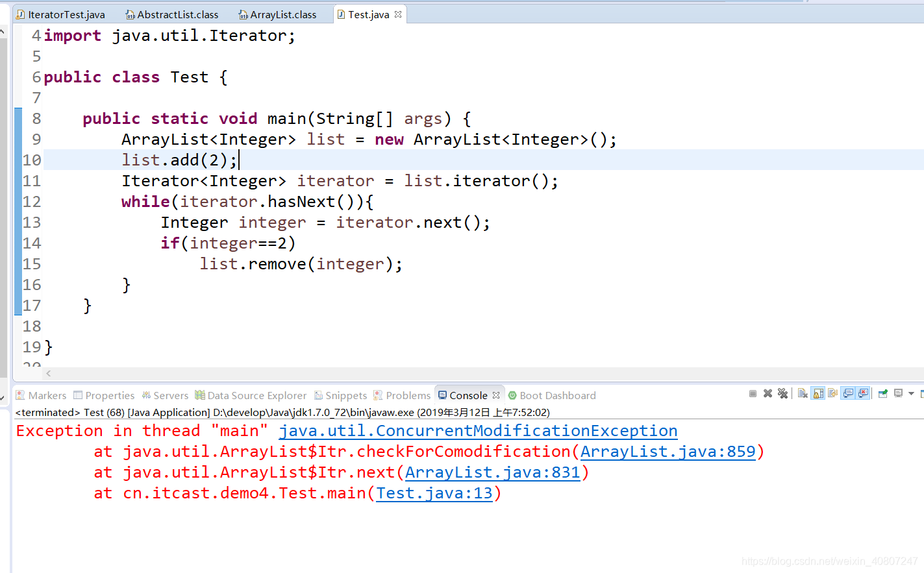The width and height of the screenshot is (924, 573).
Task: Open the java.util.ConcurrentModificationException link
Action: point(478,431)
